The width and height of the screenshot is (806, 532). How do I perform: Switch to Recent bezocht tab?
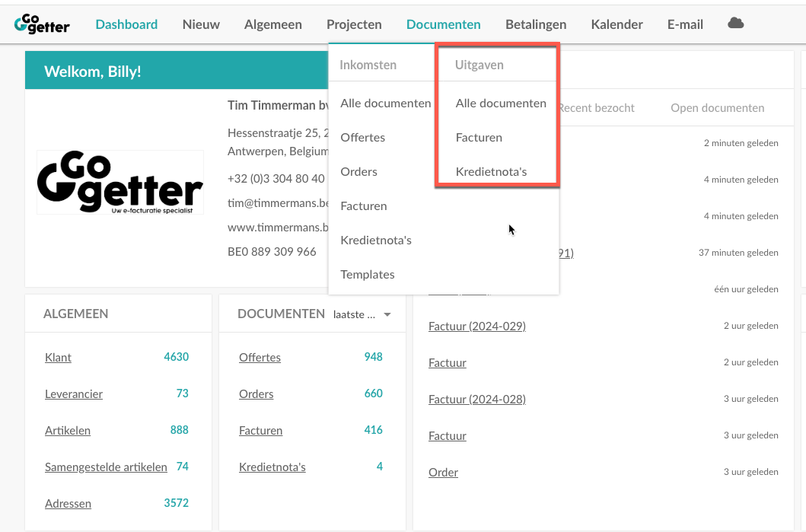pyautogui.click(x=596, y=108)
